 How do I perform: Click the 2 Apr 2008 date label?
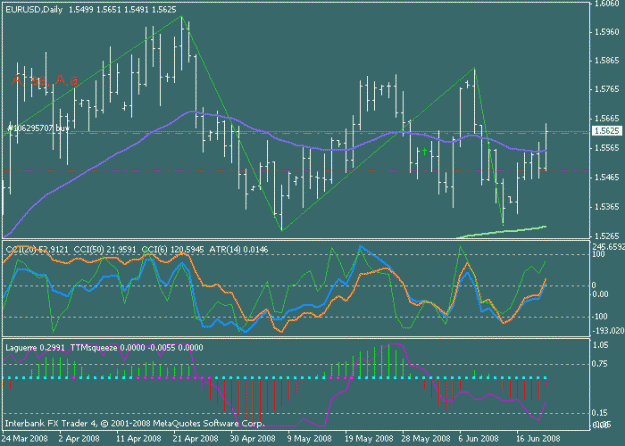(x=79, y=439)
